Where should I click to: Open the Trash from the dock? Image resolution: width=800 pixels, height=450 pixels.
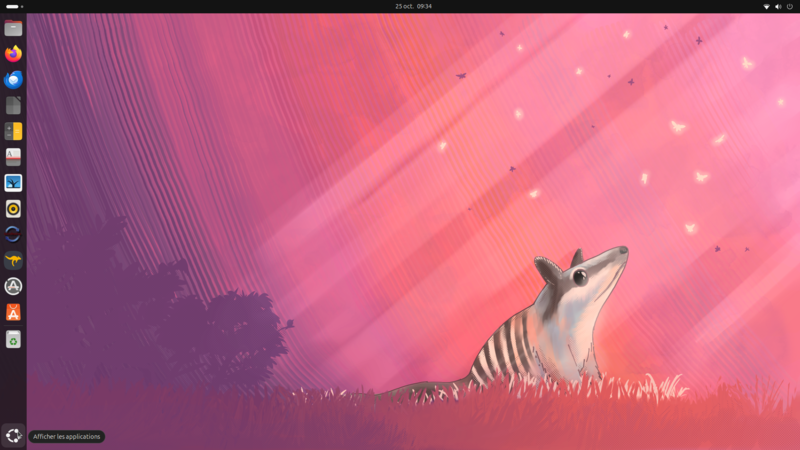(x=13, y=339)
